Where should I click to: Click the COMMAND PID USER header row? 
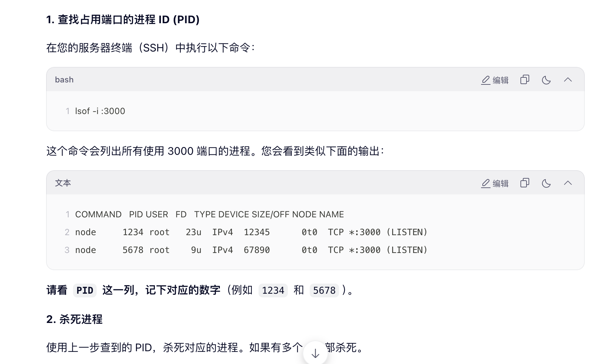coord(209,214)
